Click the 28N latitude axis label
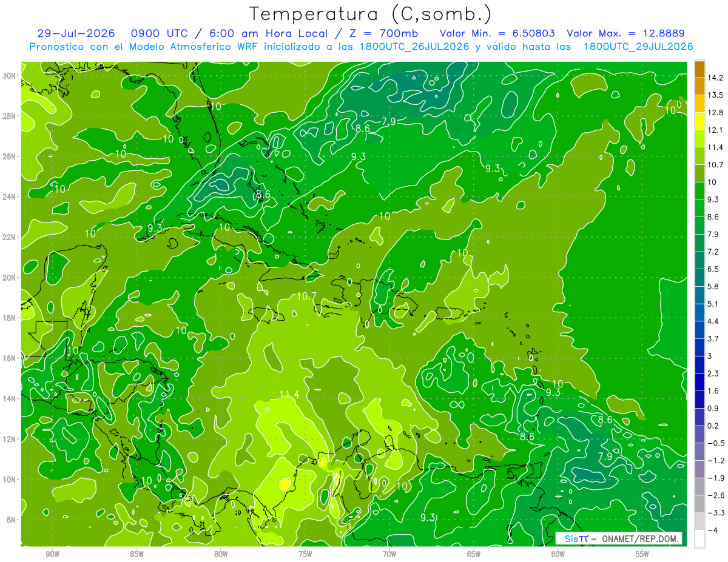 [x=9, y=116]
